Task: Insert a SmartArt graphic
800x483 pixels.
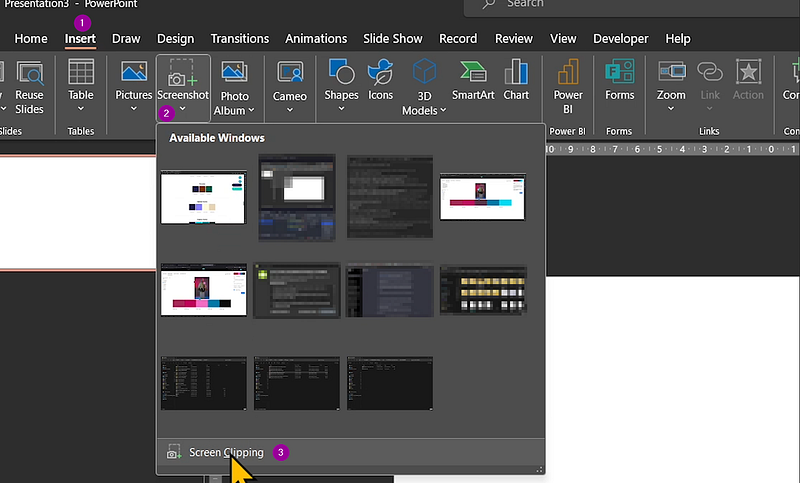Action: (473, 80)
